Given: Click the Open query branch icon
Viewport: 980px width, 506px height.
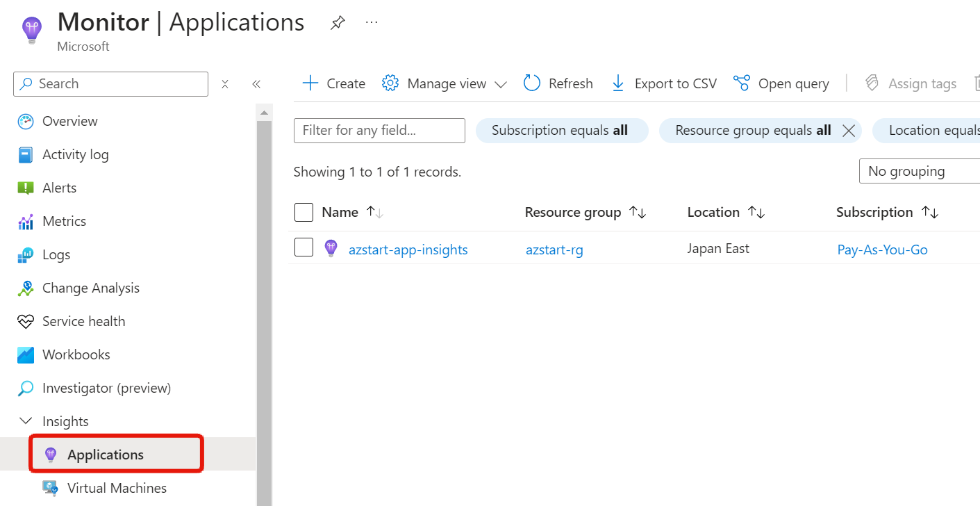Looking at the screenshot, I should [742, 83].
